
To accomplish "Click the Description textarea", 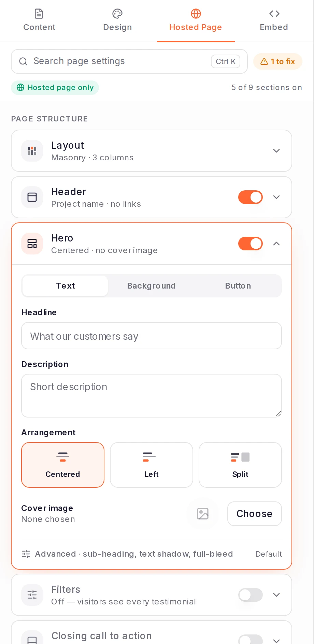I will click(x=152, y=396).
